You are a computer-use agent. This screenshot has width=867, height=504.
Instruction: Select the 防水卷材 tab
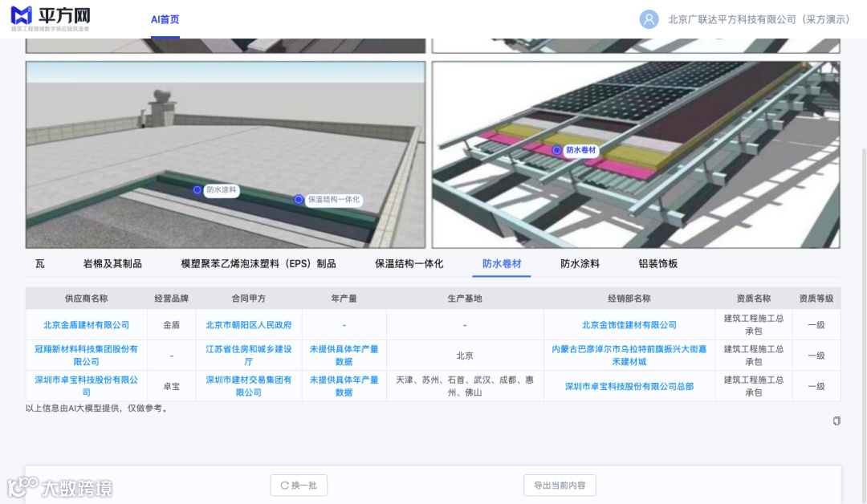[502, 263]
